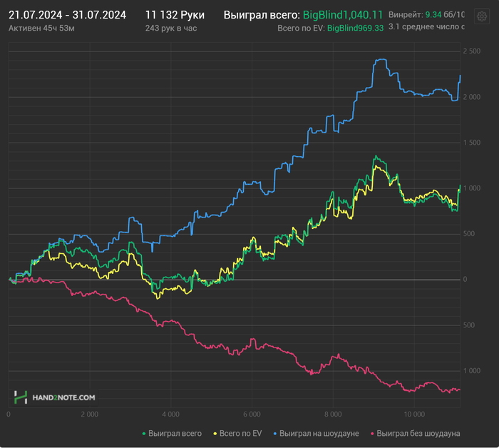Image resolution: width=499 pixels, height=448 pixels.
Task: Click the x-axis label 8 000
Action: coord(333,414)
